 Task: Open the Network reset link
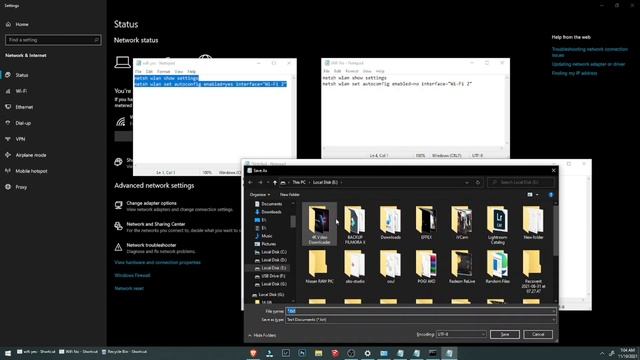point(129,288)
